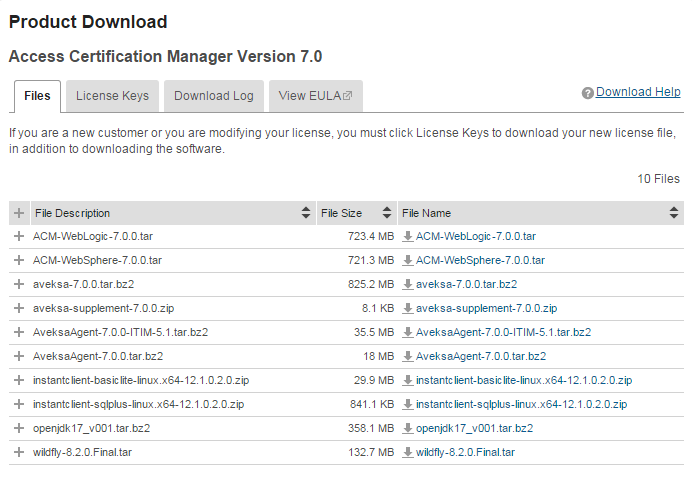
Task: Click the external link icon on View EULA
Action: [347, 95]
